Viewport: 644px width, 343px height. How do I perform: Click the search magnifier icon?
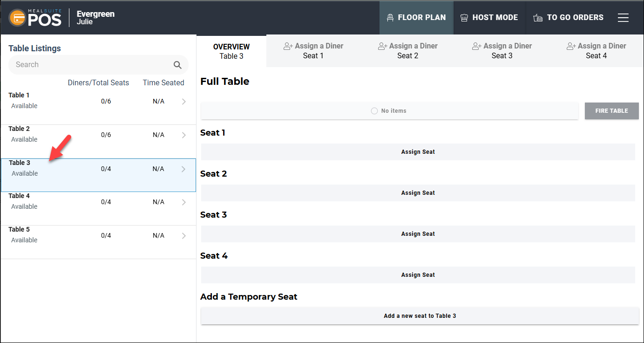click(177, 65)
